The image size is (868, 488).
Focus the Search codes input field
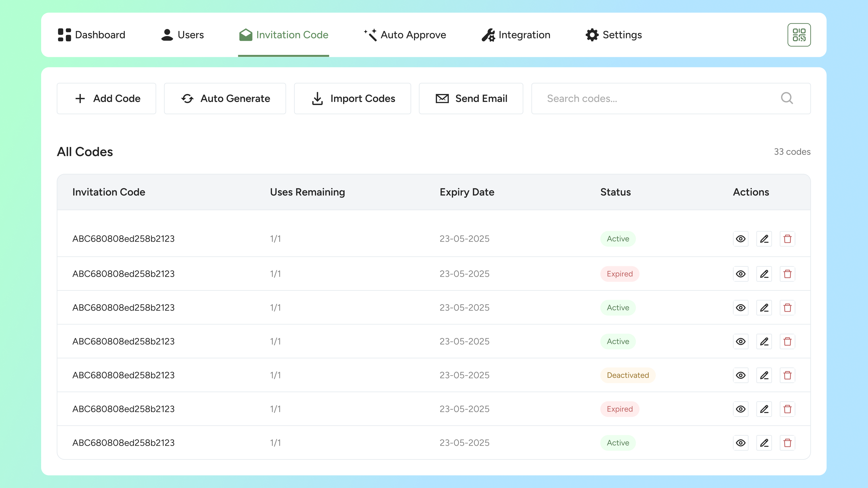pos(671,98)
